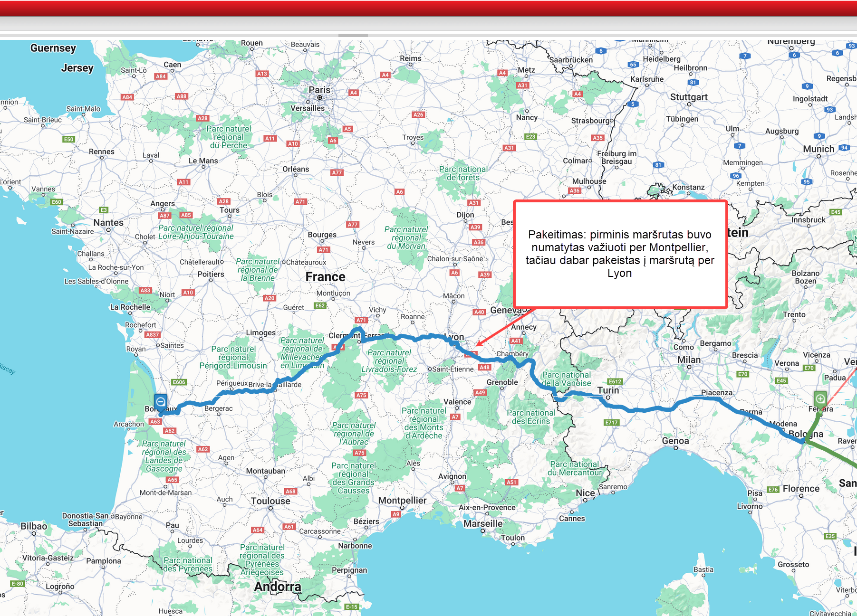Click the Guernsey island label
The height and width of the screenshot is (616, 857).
[53, 48]
